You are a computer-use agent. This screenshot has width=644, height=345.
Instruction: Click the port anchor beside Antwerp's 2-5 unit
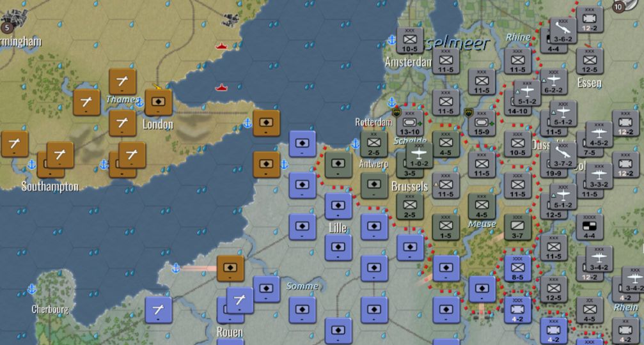[356, 144]
